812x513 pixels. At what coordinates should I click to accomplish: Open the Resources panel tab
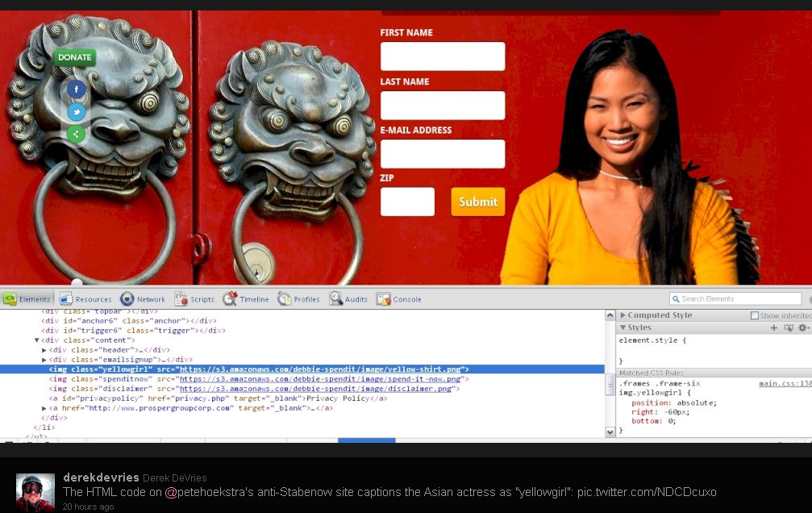point(85,299)
